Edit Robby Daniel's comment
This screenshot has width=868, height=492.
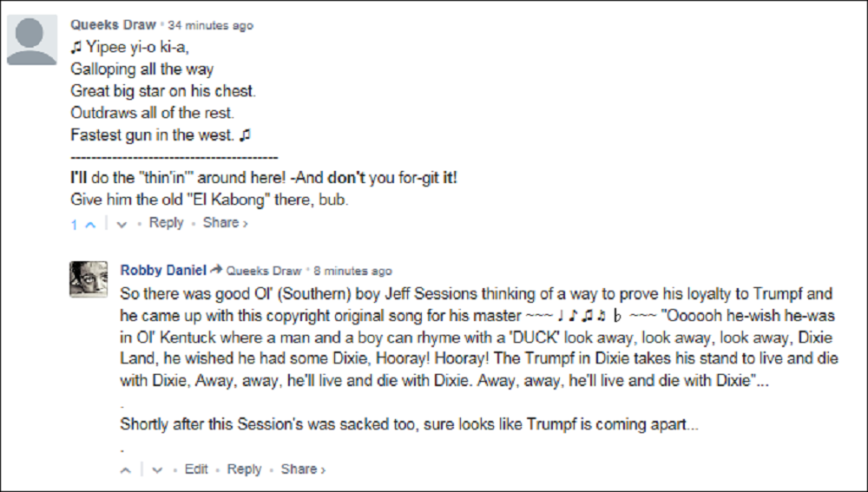pyautogui.click(x=196, y=469)
